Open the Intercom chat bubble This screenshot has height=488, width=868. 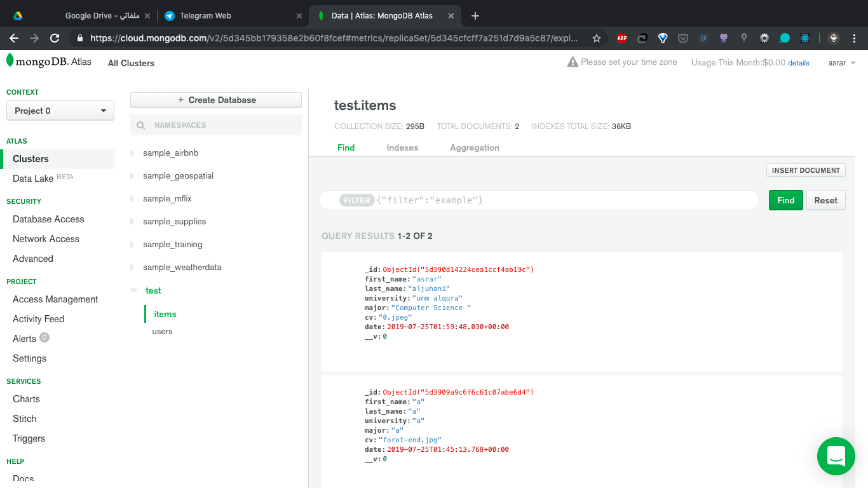click(x=836, y=456)
